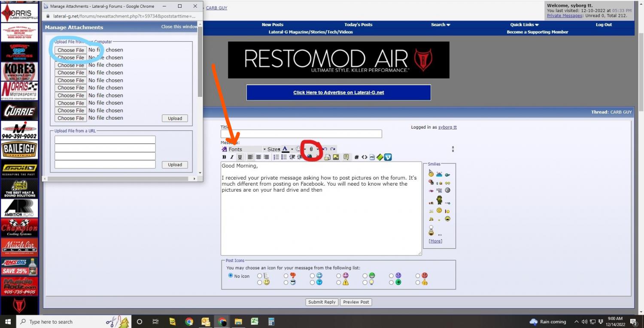This screenshot has height=328, width=644.
Task: Click Become a Supporting Member
Action: pyautogui.click(x=537, y=32)
